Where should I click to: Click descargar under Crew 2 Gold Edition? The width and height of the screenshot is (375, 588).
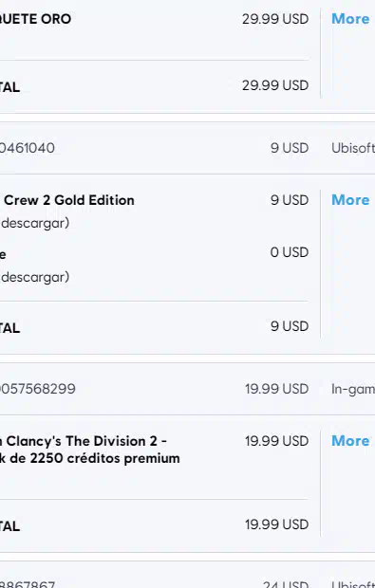tap(35, 223)
